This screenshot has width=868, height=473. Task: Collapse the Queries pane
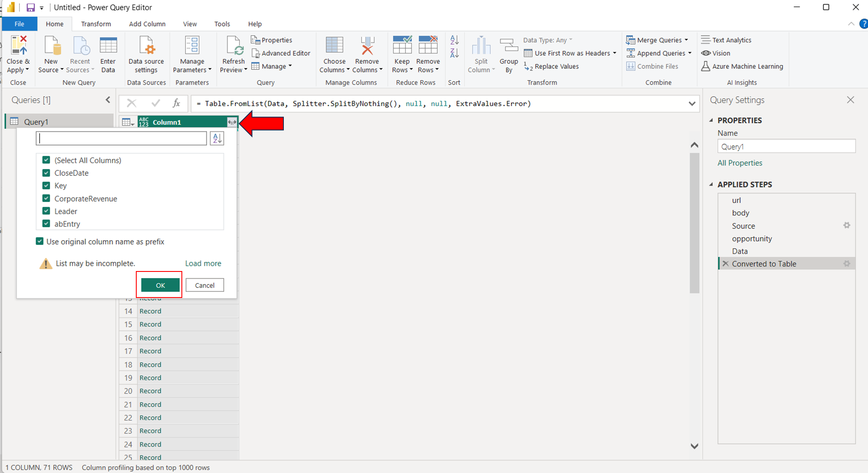(108, 100)
